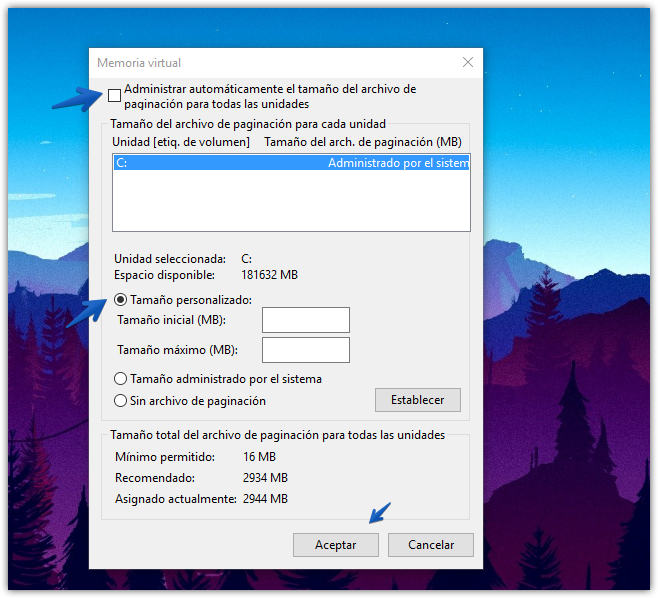Click the Espacio disponible label
Image resolution: width=658 pixels, height=598 pixels.
tap(164, 275)
